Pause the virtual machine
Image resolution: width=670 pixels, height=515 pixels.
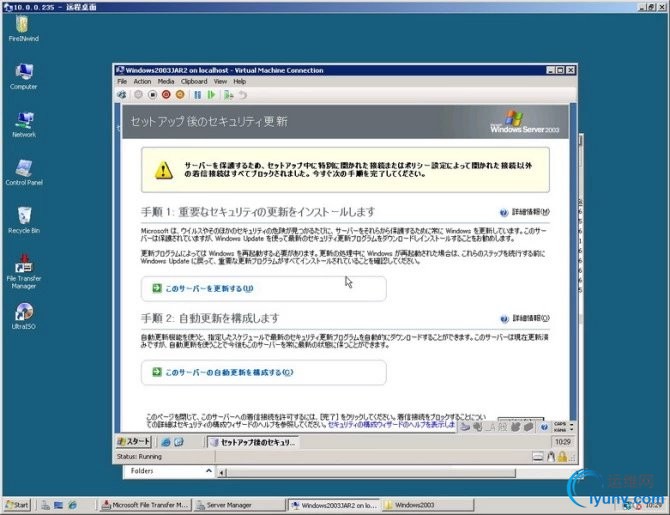pyautogui.click(x=197, y=95)
